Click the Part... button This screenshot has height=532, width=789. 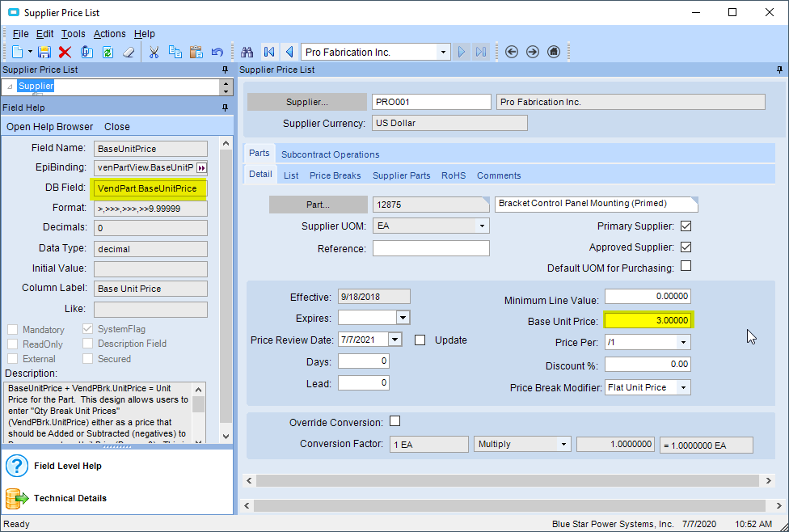pos(318,205)
